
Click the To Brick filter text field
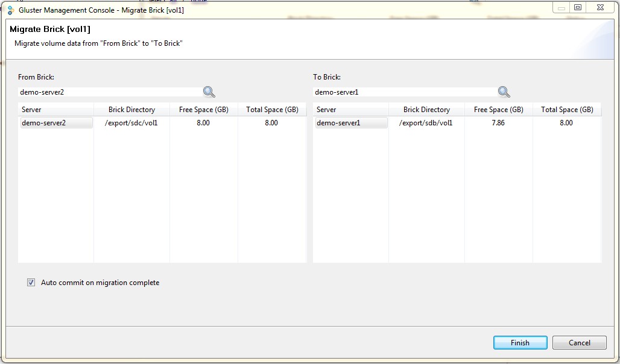[404, 92]
